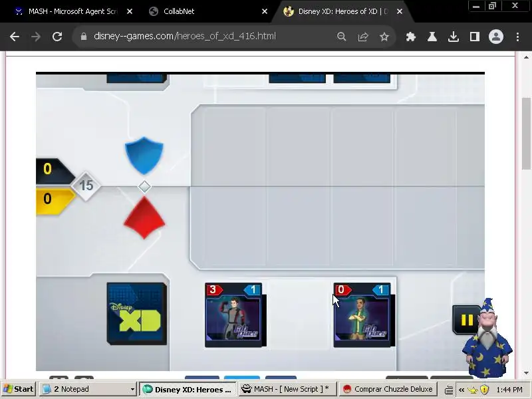Click the scrollbar down arrow
The height and width of the screenshot is (399, 532).
pyautogui.click(x=526, y=373)
